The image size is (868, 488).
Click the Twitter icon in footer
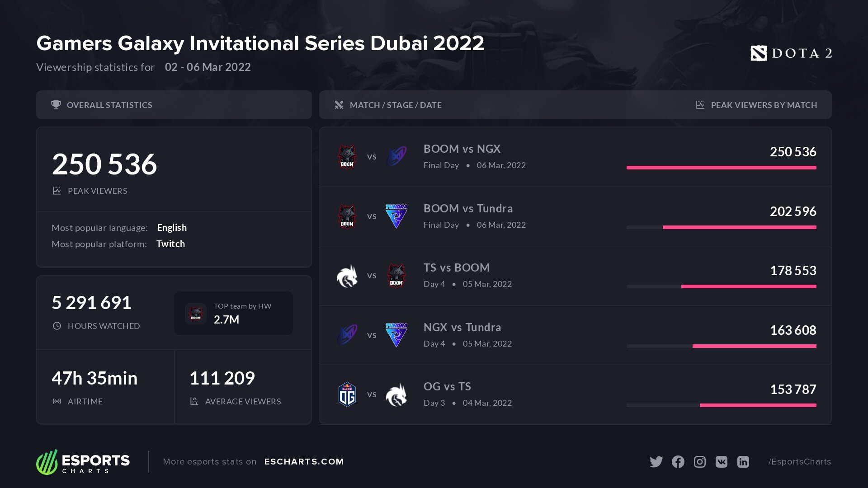coord(656,462)
